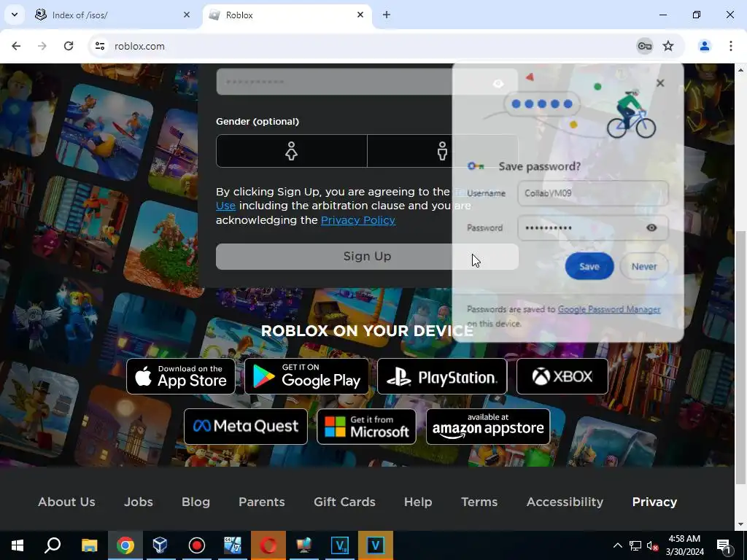Image resolution: width=747 pixels, height=560 pixels.
Task: Open the tab search dropdown arrow
Action: [15, 15]
